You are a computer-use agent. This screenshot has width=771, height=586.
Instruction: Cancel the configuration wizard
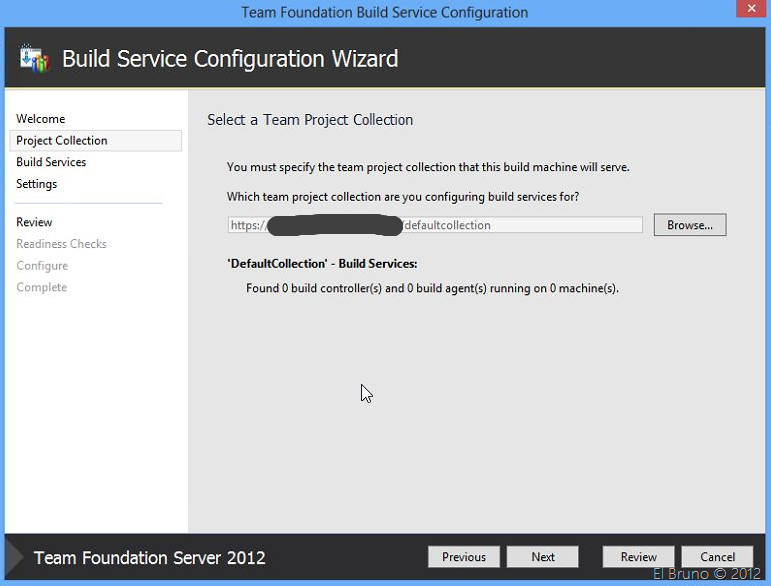coord(717,557)
